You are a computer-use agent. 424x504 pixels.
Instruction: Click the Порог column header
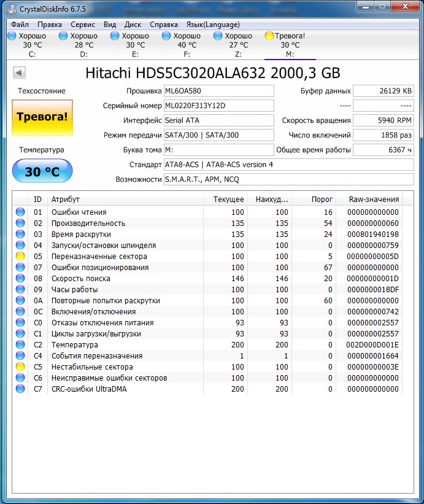pyautogui.click(x=314, y=200)
